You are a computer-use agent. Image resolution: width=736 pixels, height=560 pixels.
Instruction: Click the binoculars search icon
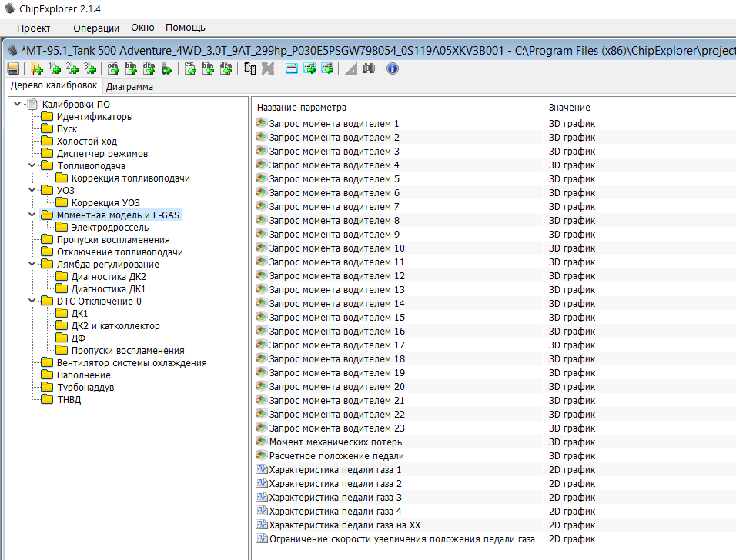pos(369,68)
